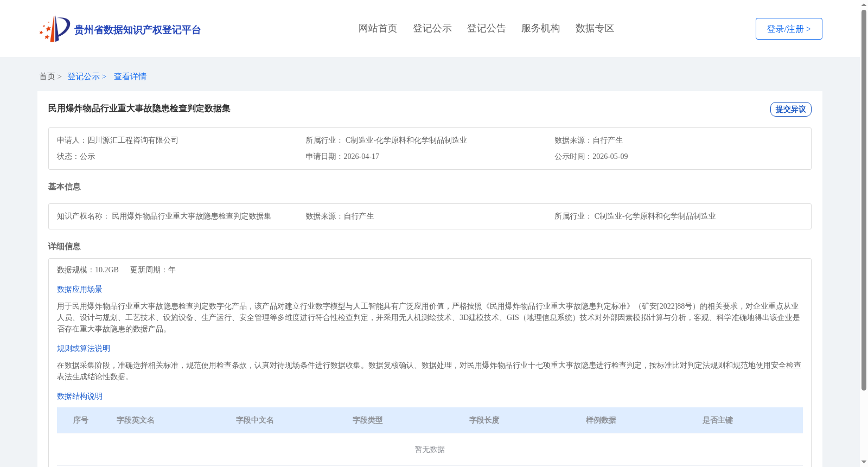Go to 登记公告 in top navigation
This screenshot has width=868, height=467.
[486, 28]
